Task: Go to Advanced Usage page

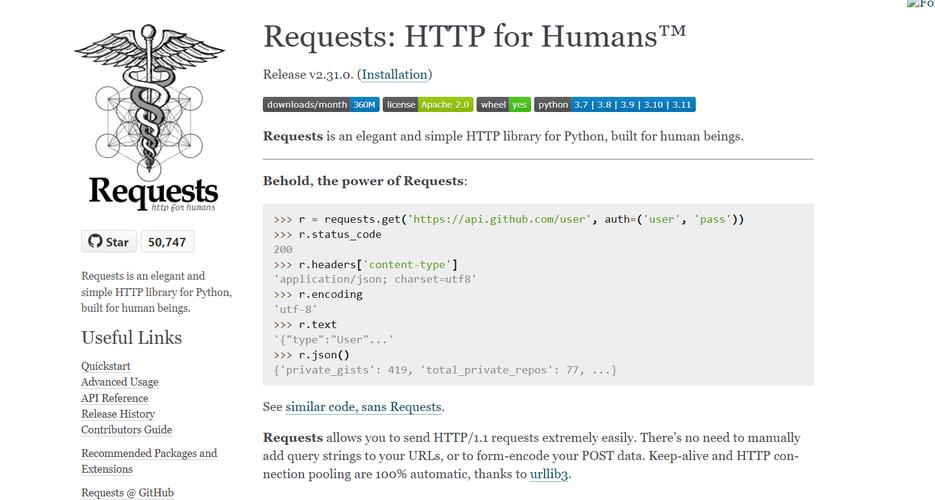Action: [119, 382]
